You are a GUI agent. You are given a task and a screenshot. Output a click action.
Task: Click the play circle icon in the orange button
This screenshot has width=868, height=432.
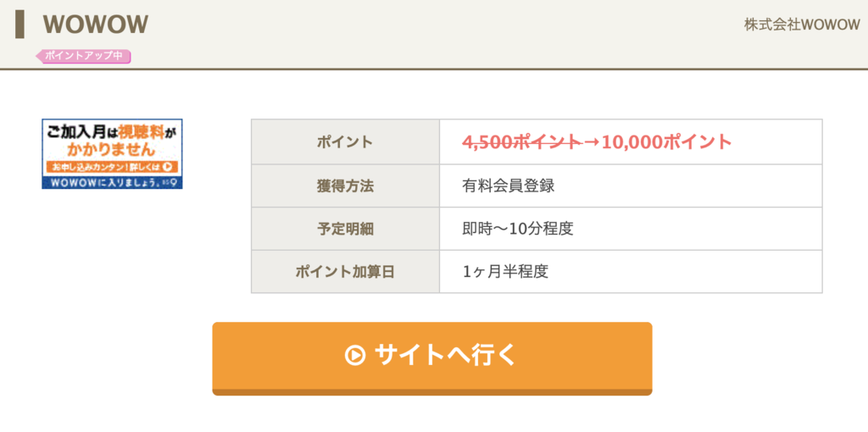click(x=354, y=355)
